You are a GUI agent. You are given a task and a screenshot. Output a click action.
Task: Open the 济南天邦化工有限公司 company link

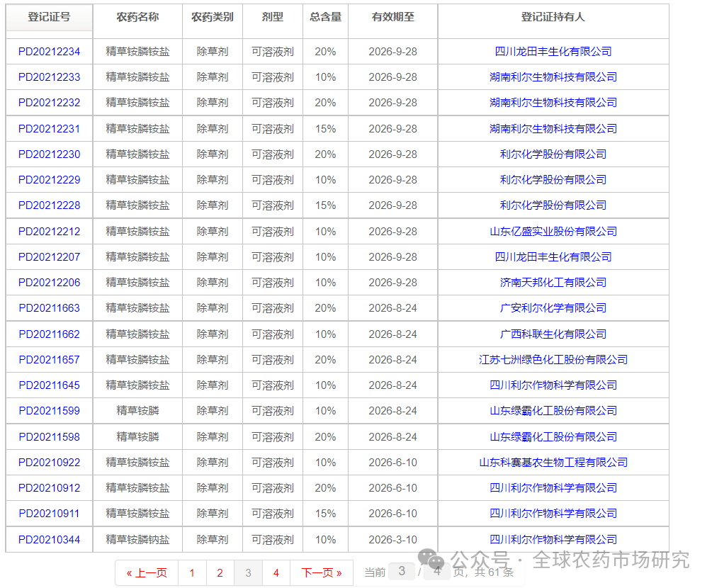pos(552,282)
